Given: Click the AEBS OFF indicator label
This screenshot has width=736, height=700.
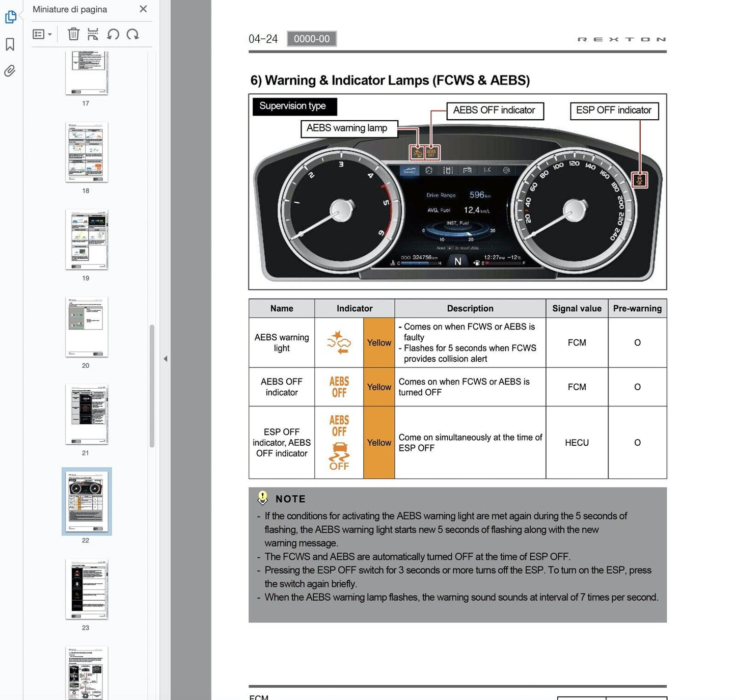Looking at the screenshot, I should coord(494,111).
